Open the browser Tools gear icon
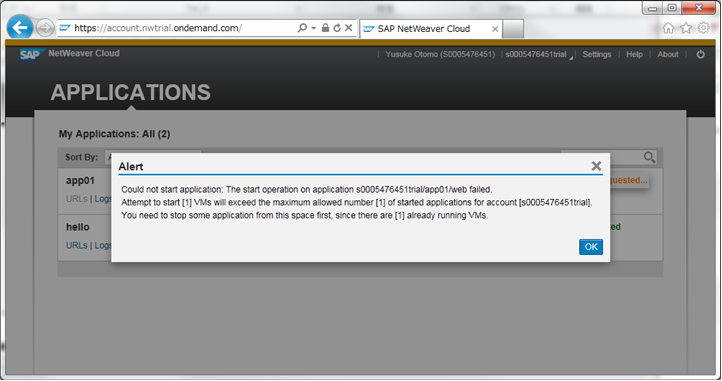Viewport: 722px width, 381px height. 704,28
